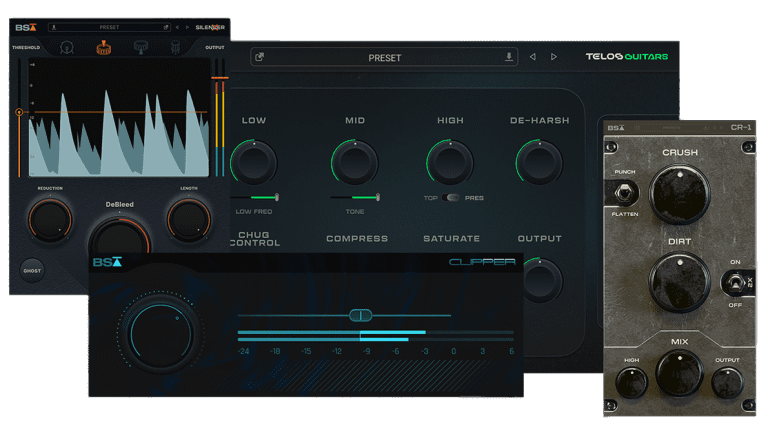Click the De-Harsh knob in Telos Guitars
768x432 pixels.
point(539,162)
